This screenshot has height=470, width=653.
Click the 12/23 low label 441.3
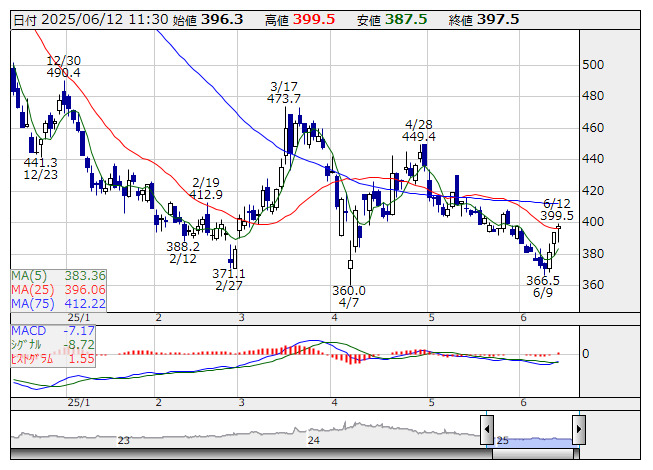pyautogui.click(x=40, y=162)
